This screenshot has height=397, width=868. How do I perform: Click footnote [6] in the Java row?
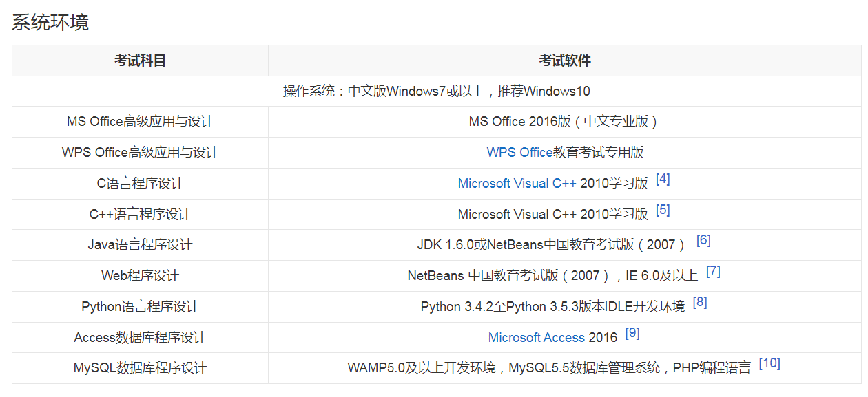coord(703,241)
